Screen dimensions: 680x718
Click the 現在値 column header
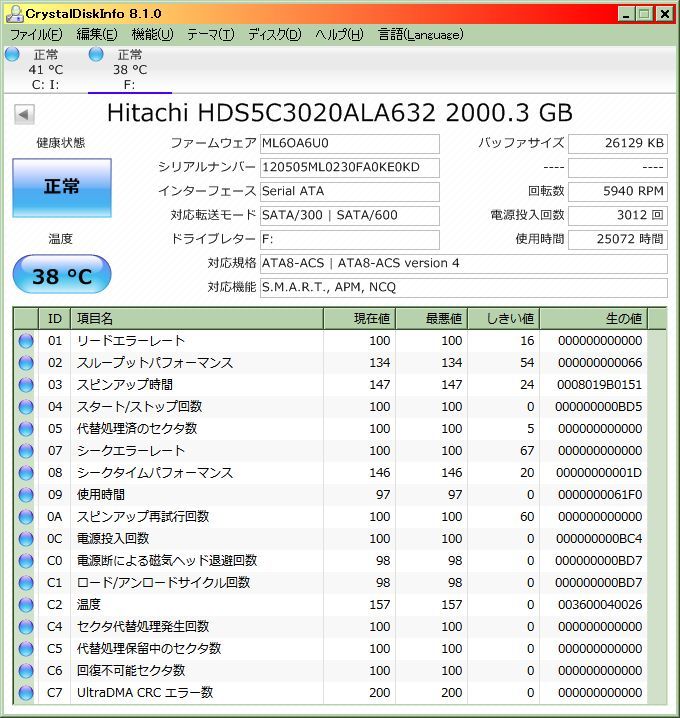(359, 319)
